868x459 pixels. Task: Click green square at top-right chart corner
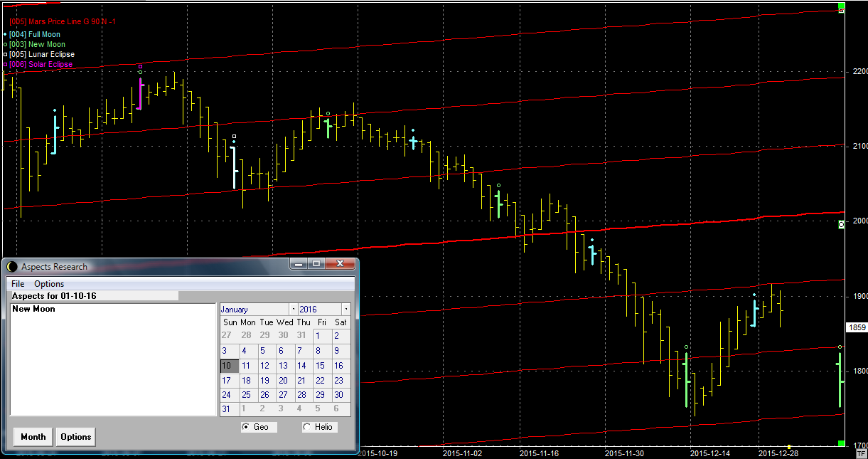click(842, 7)
